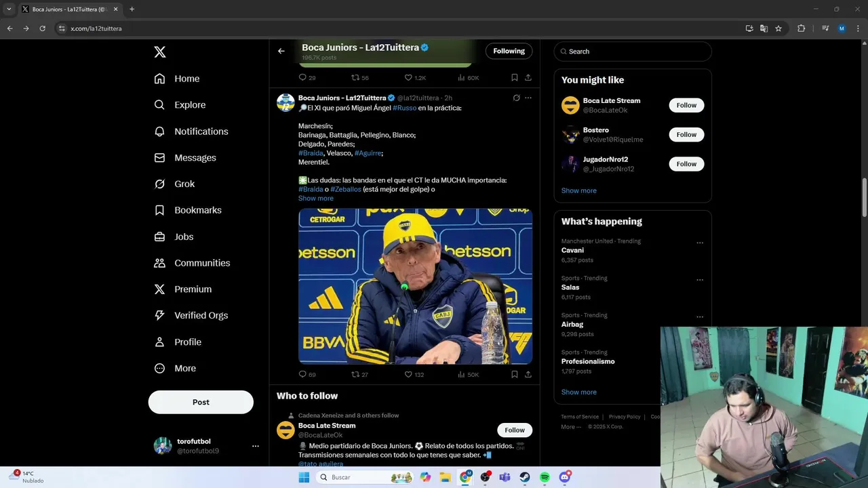Screen dimensions: 868x488
Task: Share the post with 1.2K likes
Action: 528,77
